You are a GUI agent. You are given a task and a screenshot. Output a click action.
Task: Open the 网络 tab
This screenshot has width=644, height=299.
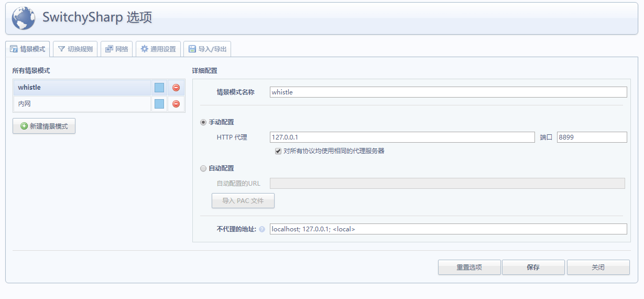click(x=116, y=49)
